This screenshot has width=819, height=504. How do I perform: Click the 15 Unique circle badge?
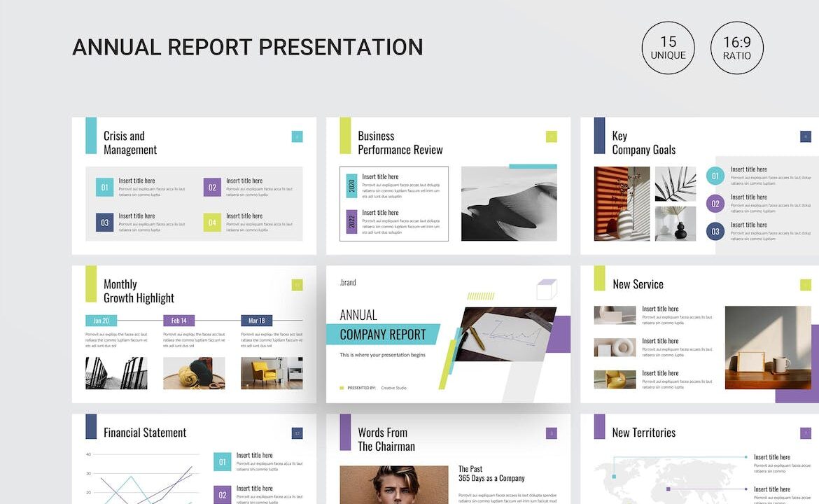click(x=668, y=48)
